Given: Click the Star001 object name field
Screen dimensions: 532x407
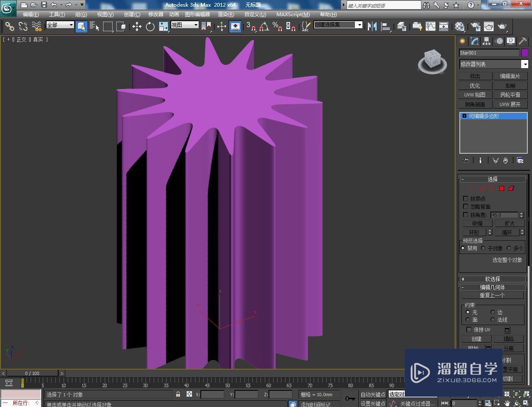Looking at the screenshot, I should click(x=489, y=53).
